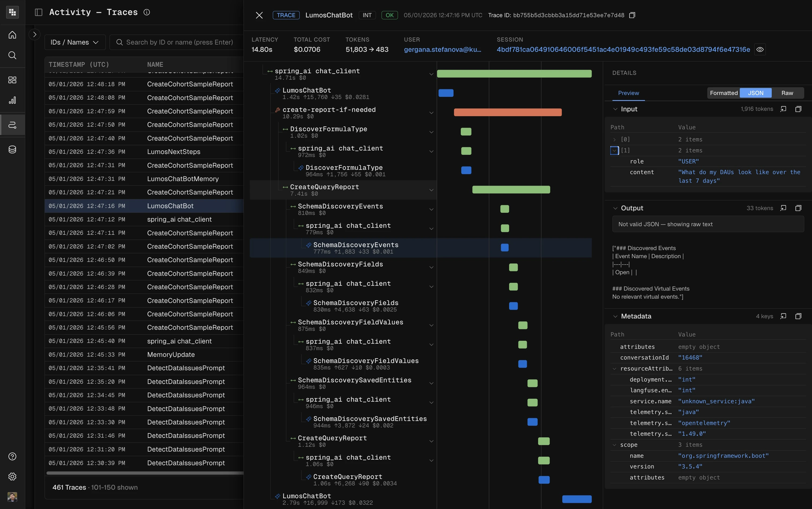The image size is (812, 509).
Task: Click the long green spring_ai chat_client timeline bar
Action: (x=514, y=74)
